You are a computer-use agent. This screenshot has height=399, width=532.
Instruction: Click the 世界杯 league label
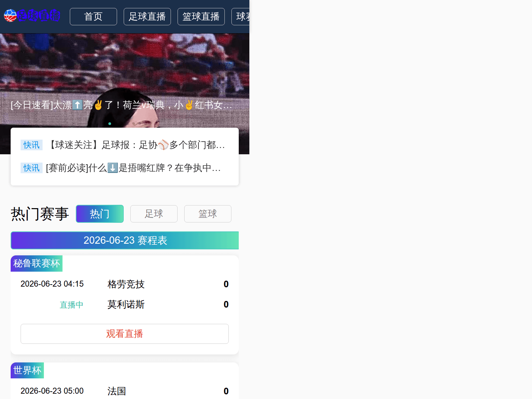27,370
